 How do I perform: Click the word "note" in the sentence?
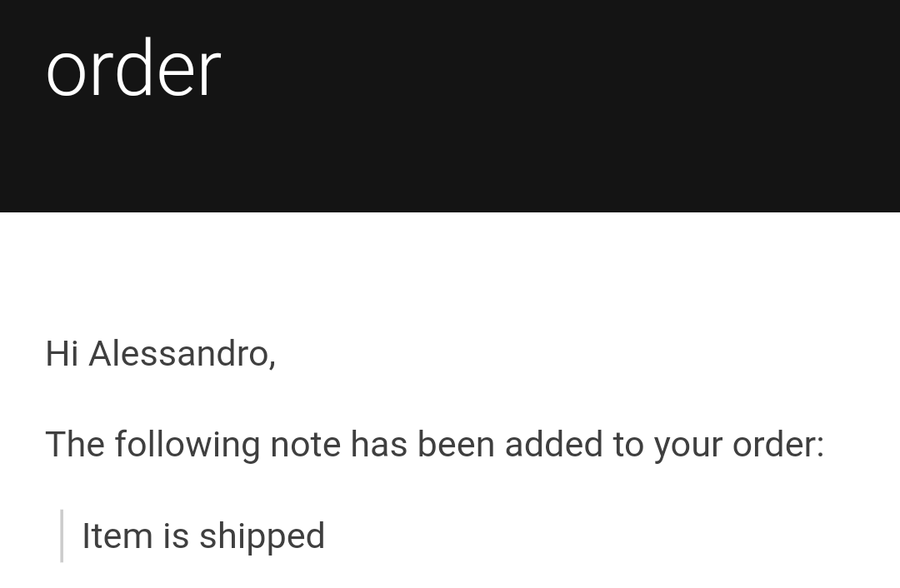point(305,445)
